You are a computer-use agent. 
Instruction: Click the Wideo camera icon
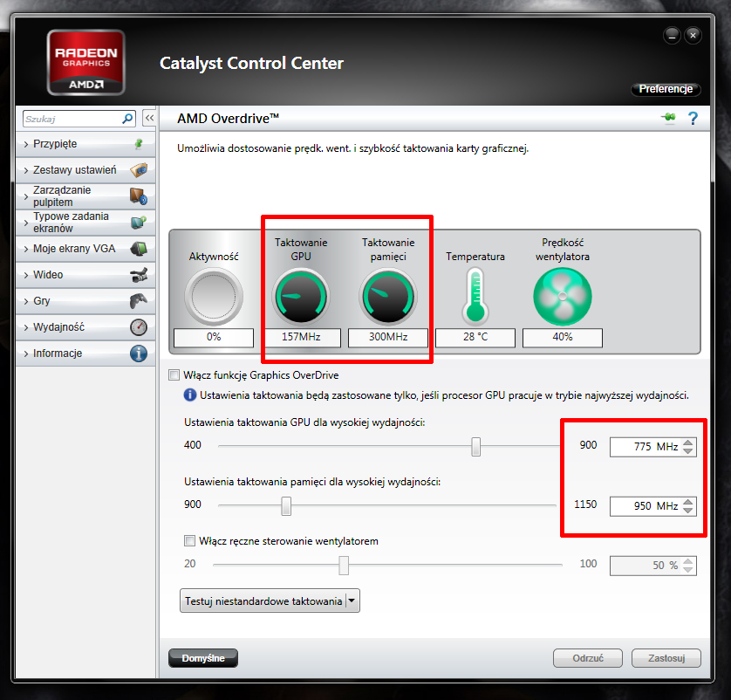point(139,275)
